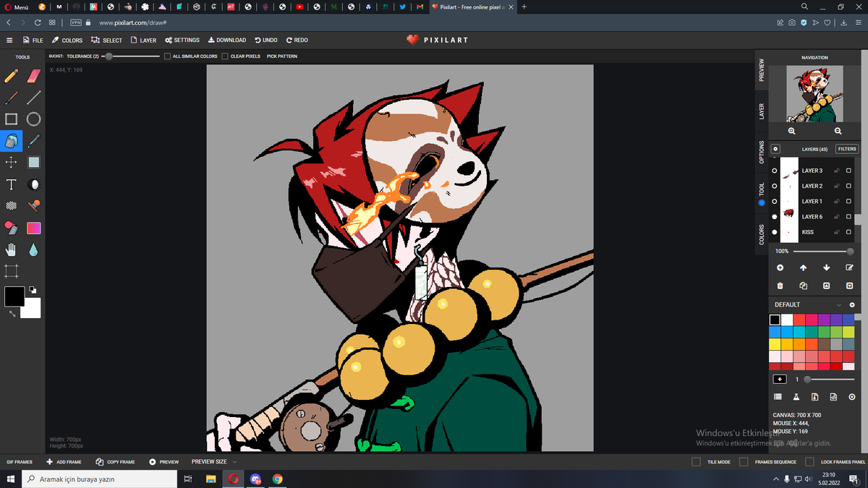The height and width of the screenshot is (488, 868).
Task: Open the Select menu
Action: point(108,40)
